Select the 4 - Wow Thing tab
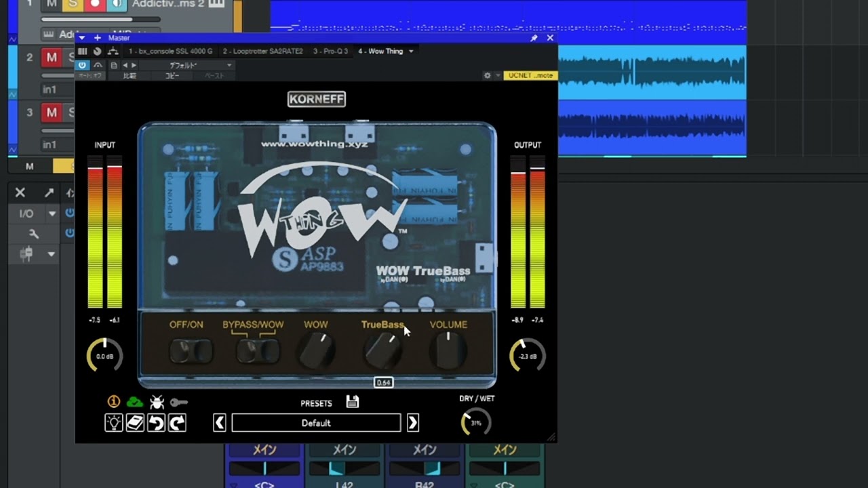This screenshot has width=868, height=488. coord(380,52)
